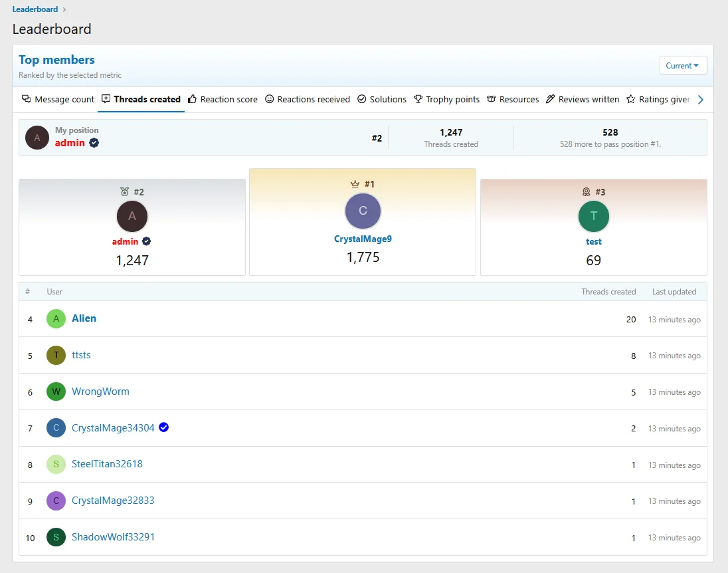Open Alien user profile link
The height and width of the screenshot is (573, 728).
tap(84, 318)
